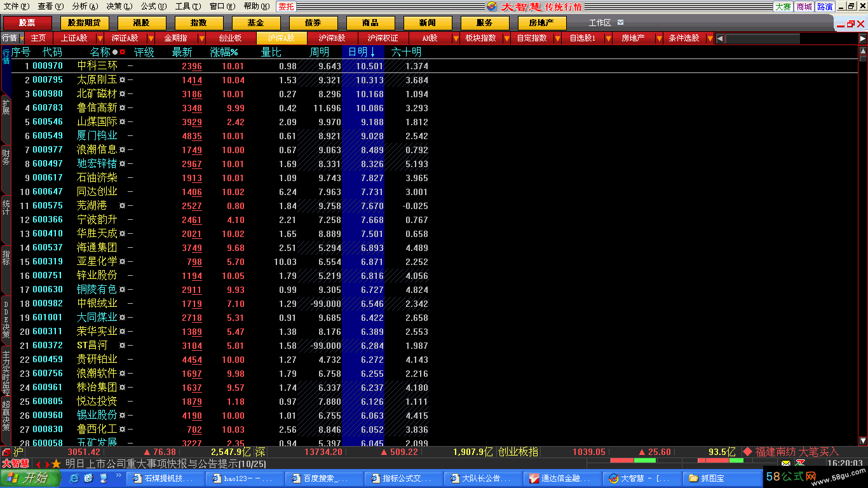Open the 路演 shortcut at top right
Viewport: 868px width, 488px height.
pos(825,6)
